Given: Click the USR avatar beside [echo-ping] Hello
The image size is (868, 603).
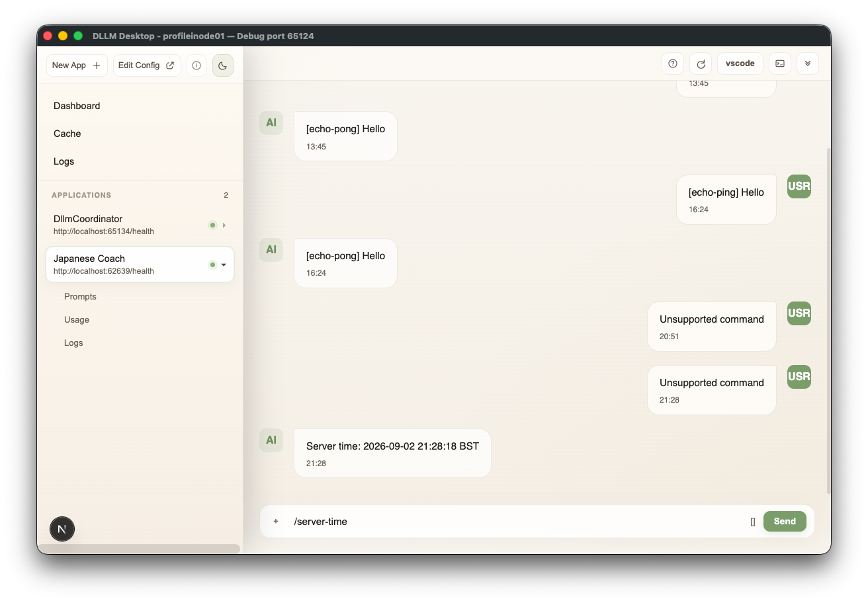Looking at the screenshot, I should click(799, 186).
